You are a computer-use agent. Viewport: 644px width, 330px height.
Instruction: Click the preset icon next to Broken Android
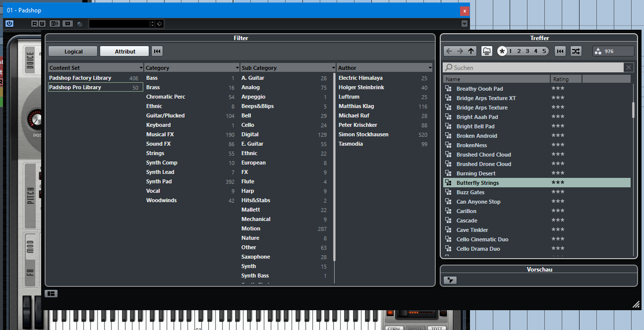point(448,136)
